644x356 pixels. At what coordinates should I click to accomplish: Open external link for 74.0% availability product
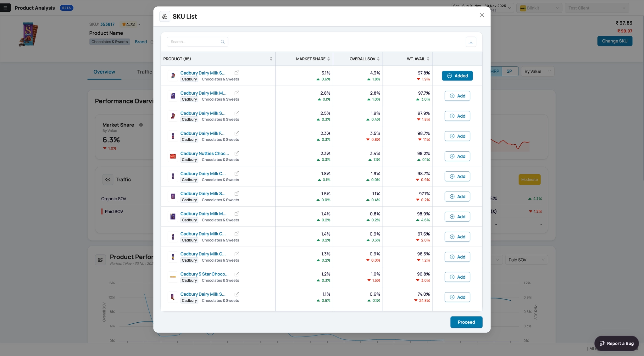click(237, 294)
